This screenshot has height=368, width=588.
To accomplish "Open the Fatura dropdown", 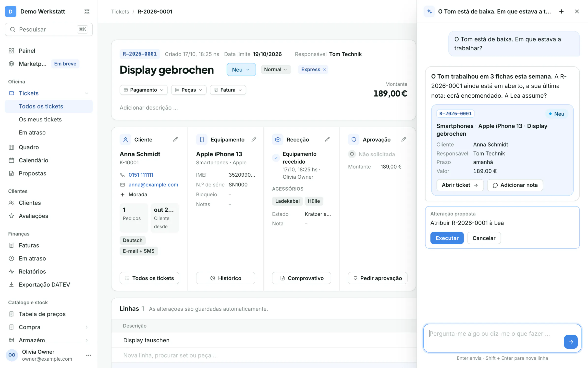I will [228, 90].
